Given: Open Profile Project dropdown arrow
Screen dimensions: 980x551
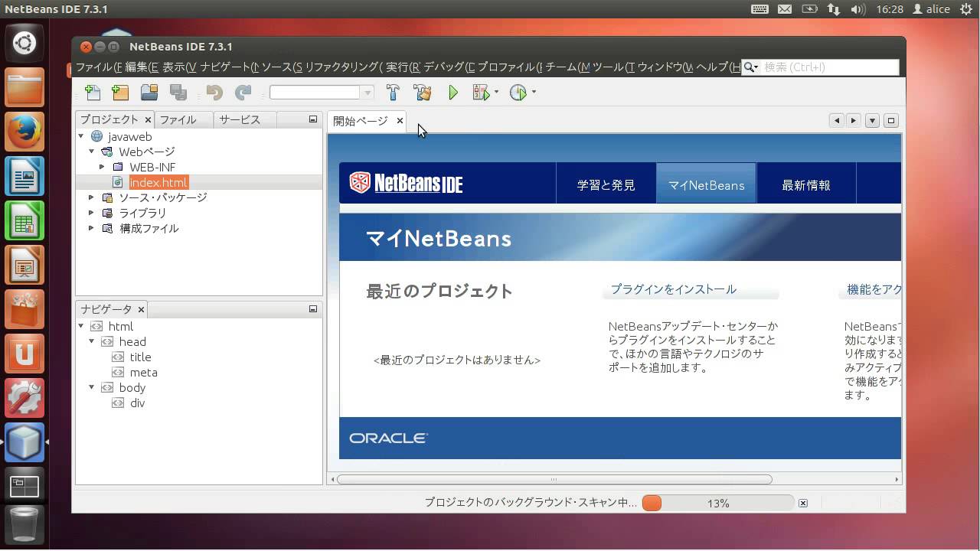Looking at the screenshot, I should pyautogui.click(x=534, y=93).
